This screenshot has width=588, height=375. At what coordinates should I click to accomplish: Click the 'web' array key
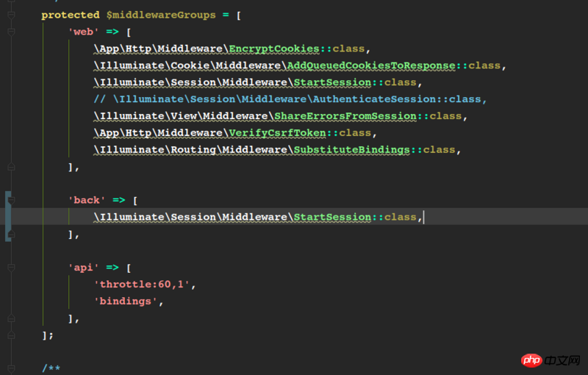(x=83, y=32)
